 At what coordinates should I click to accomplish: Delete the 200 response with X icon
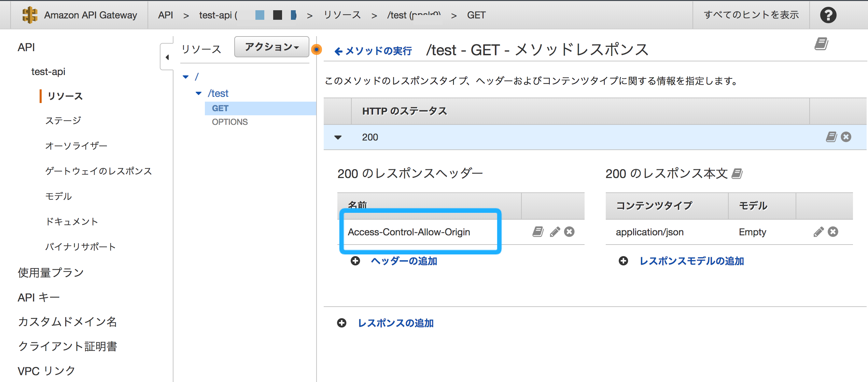point(846,137)
